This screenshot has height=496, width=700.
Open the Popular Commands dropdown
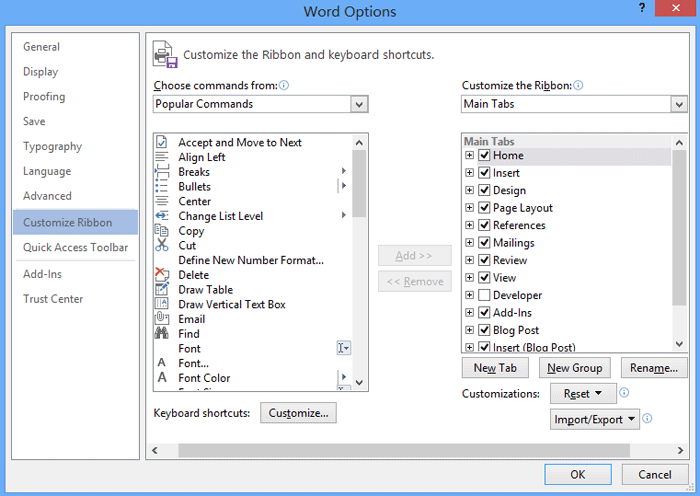[x=359, y=104]
